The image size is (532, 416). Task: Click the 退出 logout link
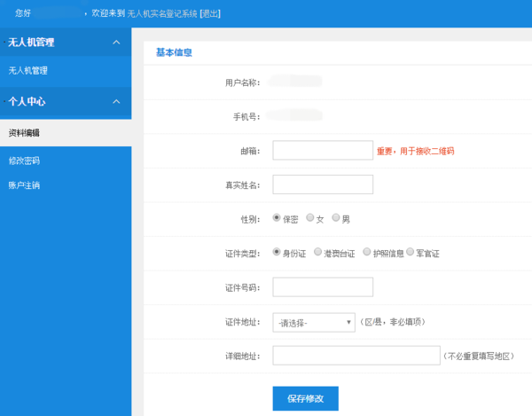tap(209, 14)
